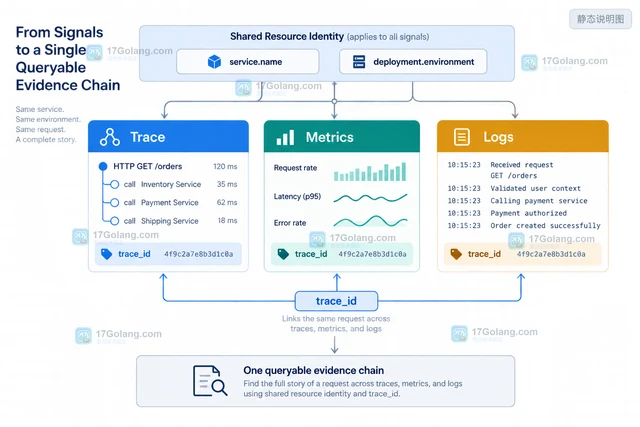Click log line 'Payment authorized'

click(529, 213)
